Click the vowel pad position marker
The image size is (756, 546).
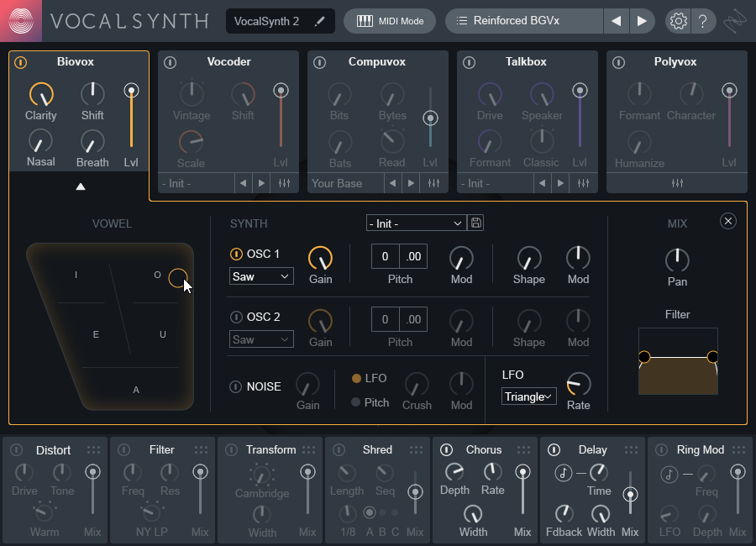[x=178, y=278]
